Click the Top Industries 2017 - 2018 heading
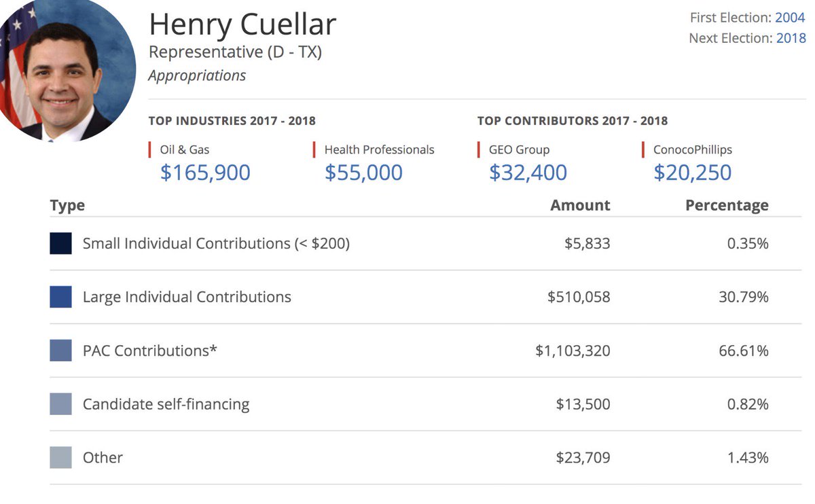Screen dimensions: 815x504 click(232, 121)
